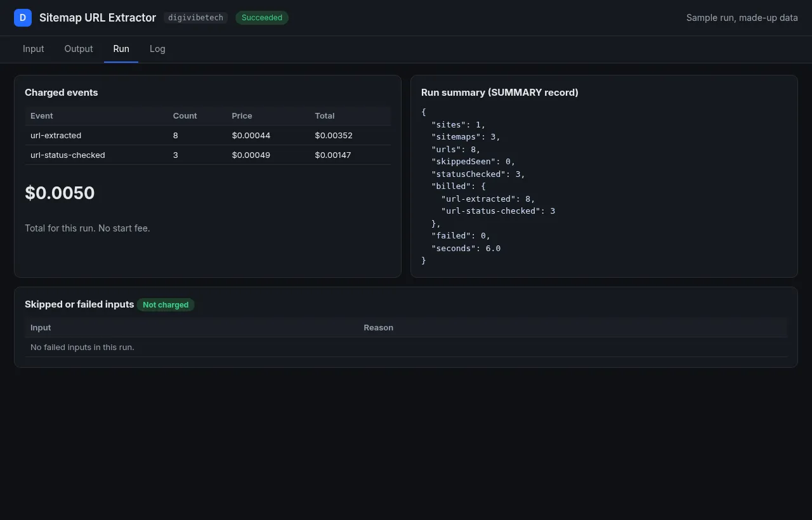Click the "statusChecked": 3 JSON line
The image size is (812, 520).
(x=478, y=174)
